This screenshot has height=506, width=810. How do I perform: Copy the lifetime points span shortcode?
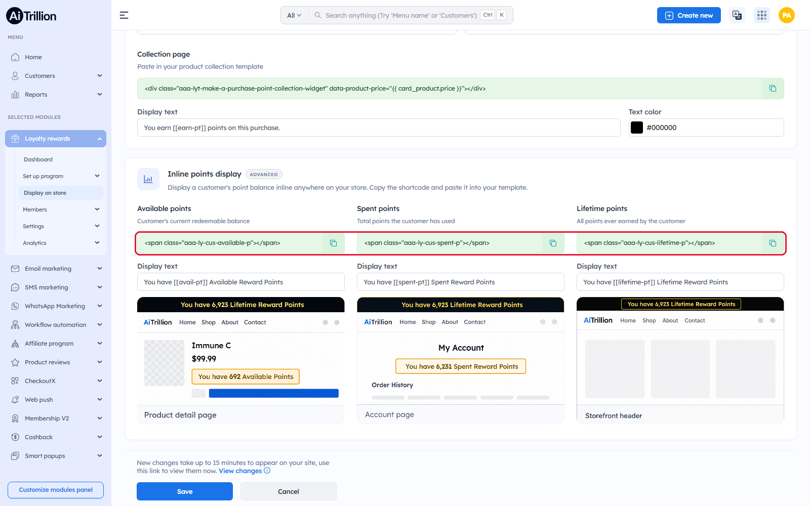click(772, 243)
